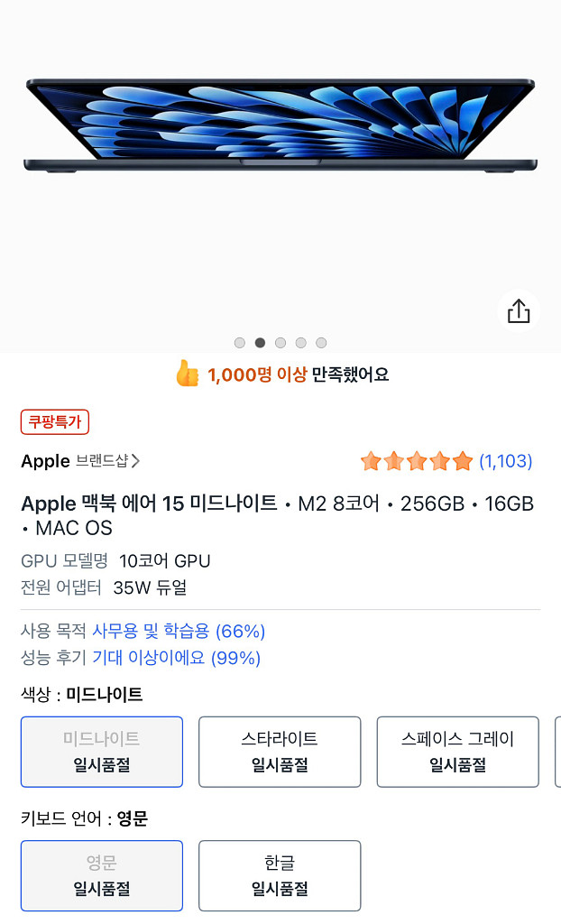This screenshot has width=561, height=924.
Task: Click the star rating icons
Action: pos(416,462)
